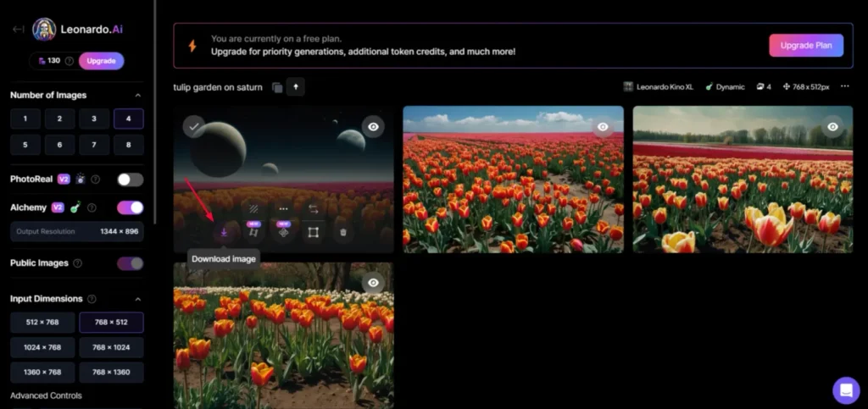Viewport: 868px width, 409px height.
Task: Collapse the Number of Images section
Action: pyautogui.click(x=138, y=95)
